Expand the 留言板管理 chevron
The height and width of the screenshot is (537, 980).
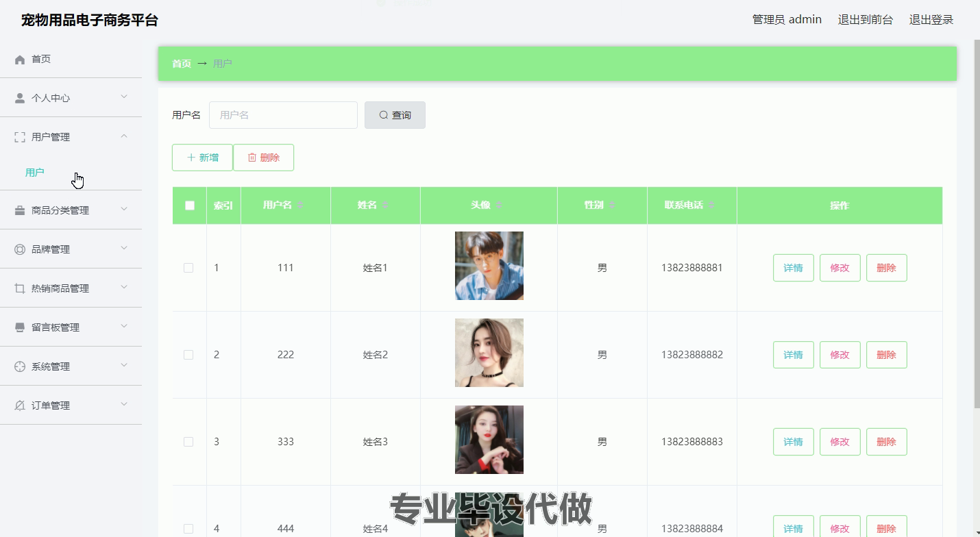124,327
